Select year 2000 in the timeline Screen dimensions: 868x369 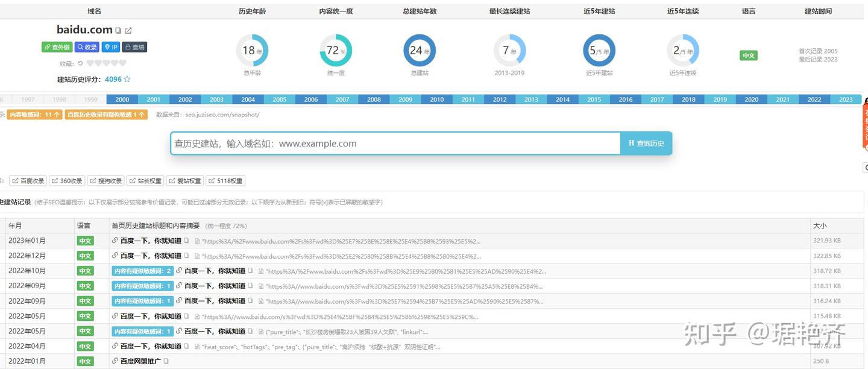122,99
